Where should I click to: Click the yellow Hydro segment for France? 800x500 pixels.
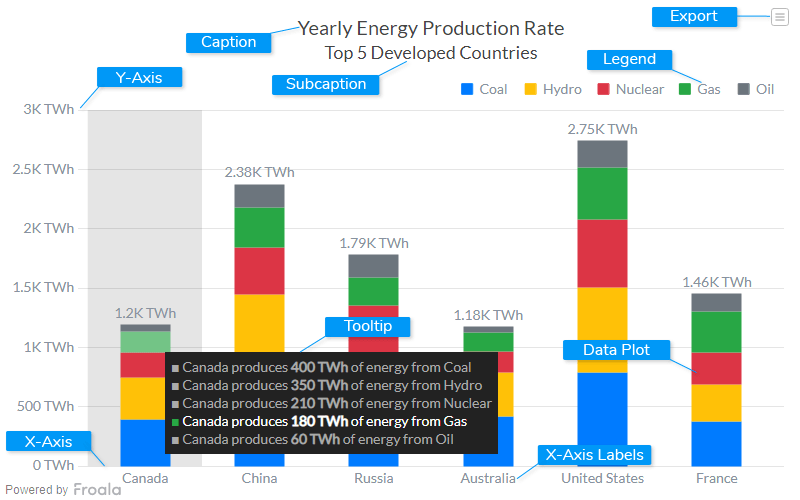tap(716, 403)
